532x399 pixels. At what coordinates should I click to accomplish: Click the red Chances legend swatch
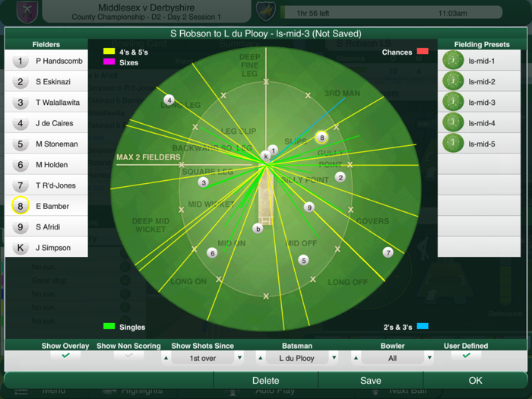[423, 51]
